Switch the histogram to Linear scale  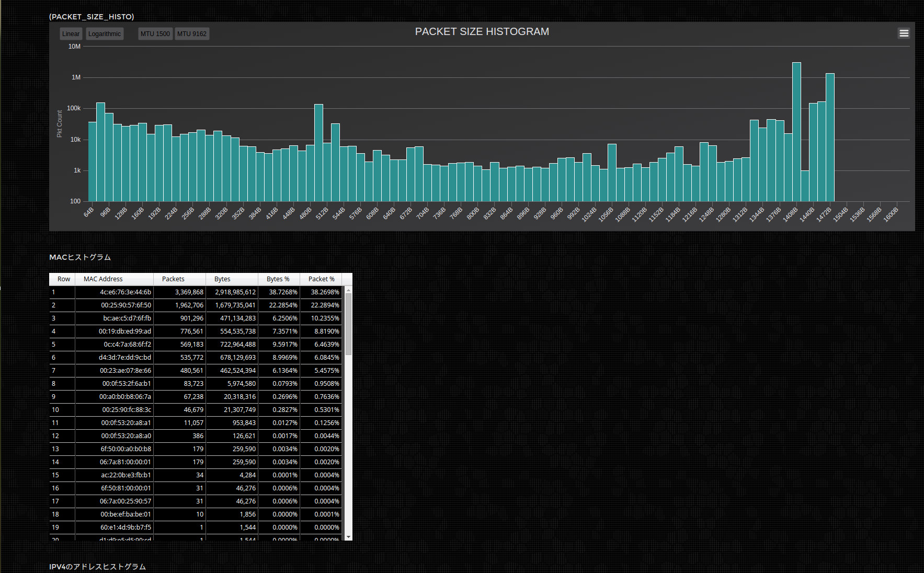pos(71,33)
